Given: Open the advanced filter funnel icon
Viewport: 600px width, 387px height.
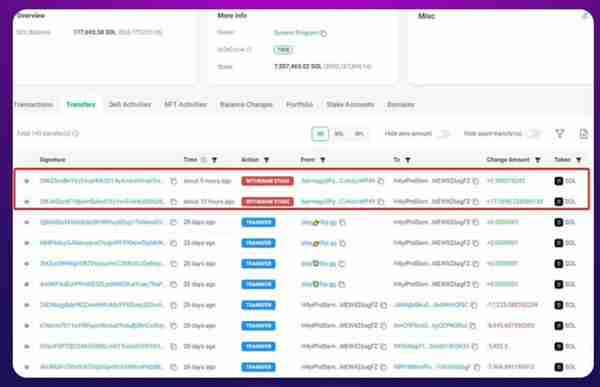Looking at the screenshot, I should 560,134.
